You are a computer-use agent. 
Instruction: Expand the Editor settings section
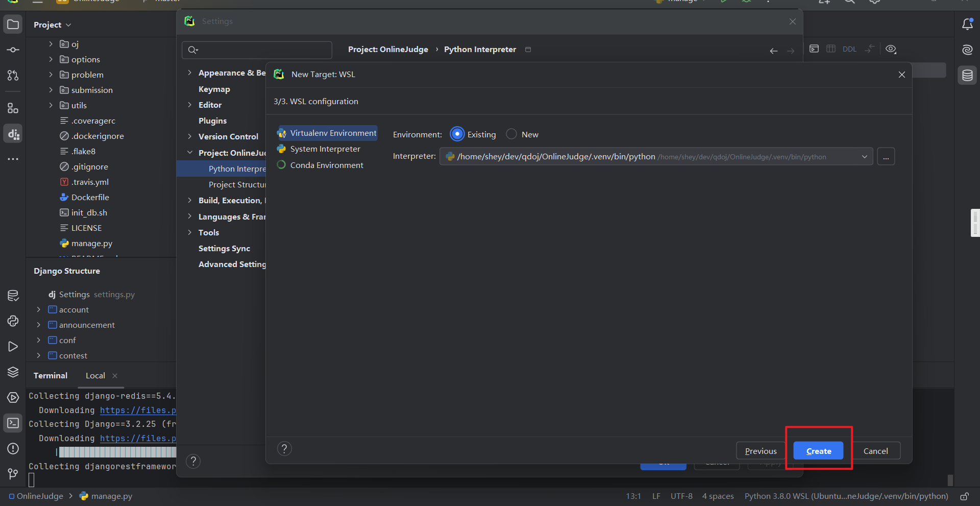pos(190,105)
